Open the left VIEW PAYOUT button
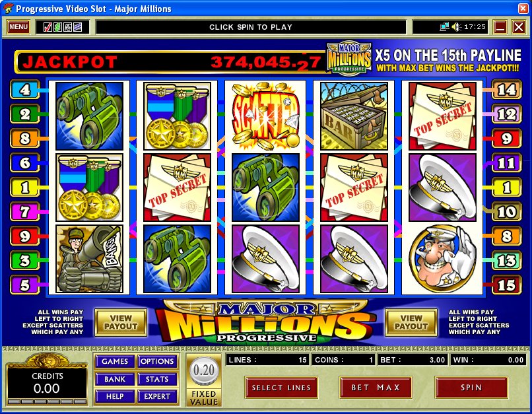This screenshot has width=532, height=414. [x=121, y=322]
